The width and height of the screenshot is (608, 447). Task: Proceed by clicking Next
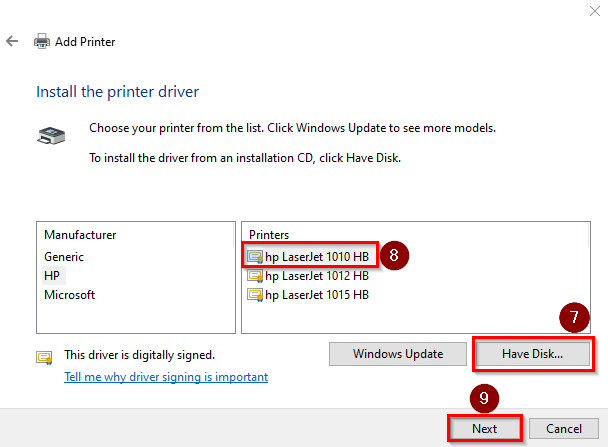[x=484, y=428]
